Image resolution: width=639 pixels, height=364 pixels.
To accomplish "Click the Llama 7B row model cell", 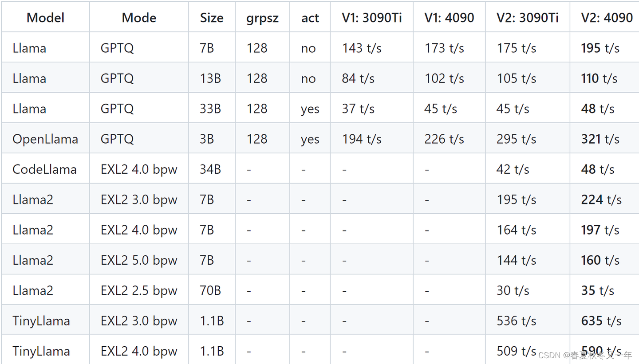I will 45,48.
